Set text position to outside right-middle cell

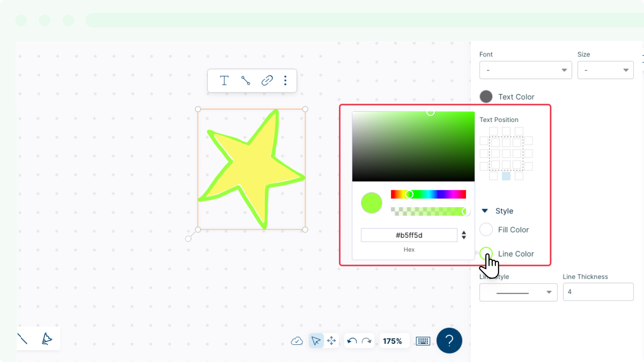528,154
